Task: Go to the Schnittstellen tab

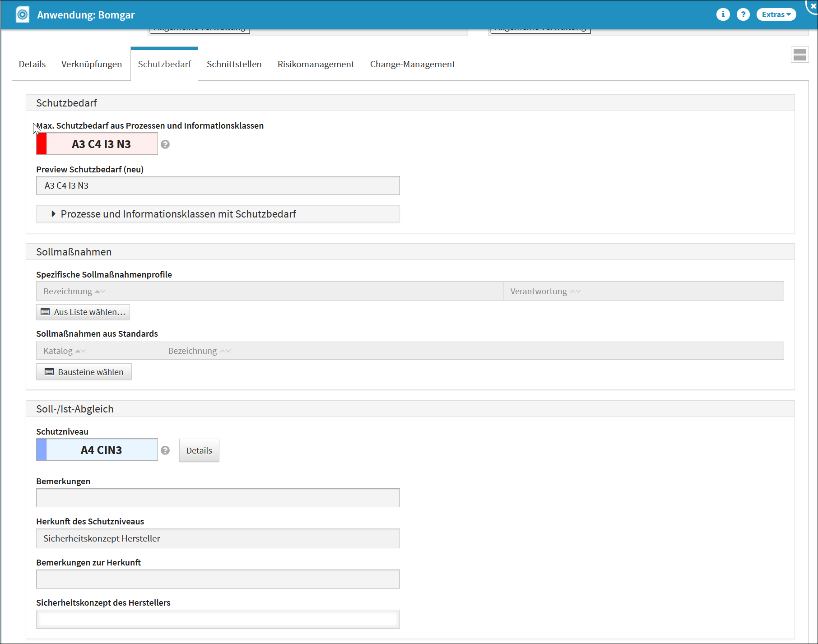Action: (x=234, y=64)
